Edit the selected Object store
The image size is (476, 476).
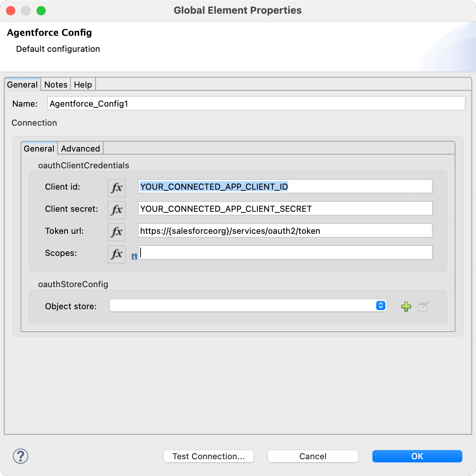[423, 306]
